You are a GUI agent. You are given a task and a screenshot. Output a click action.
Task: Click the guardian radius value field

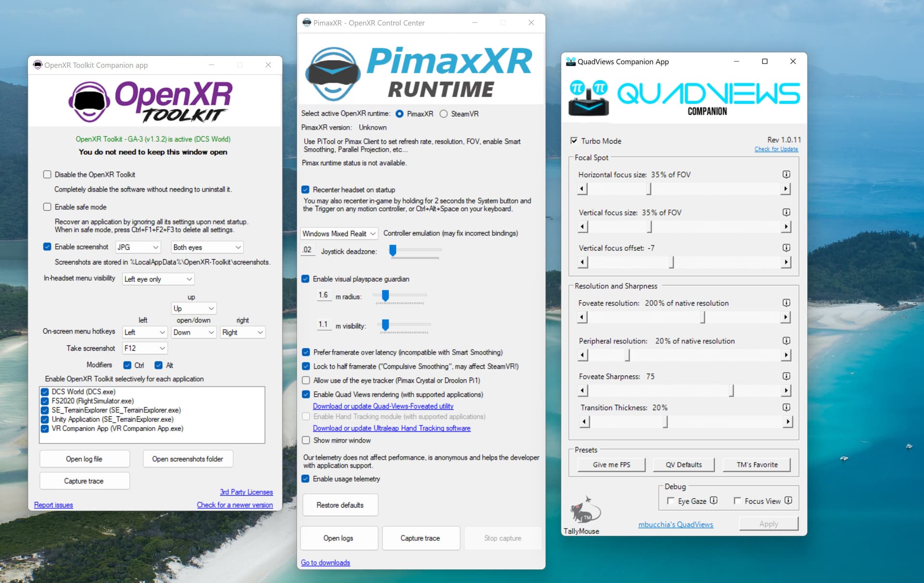coord(323,295)
